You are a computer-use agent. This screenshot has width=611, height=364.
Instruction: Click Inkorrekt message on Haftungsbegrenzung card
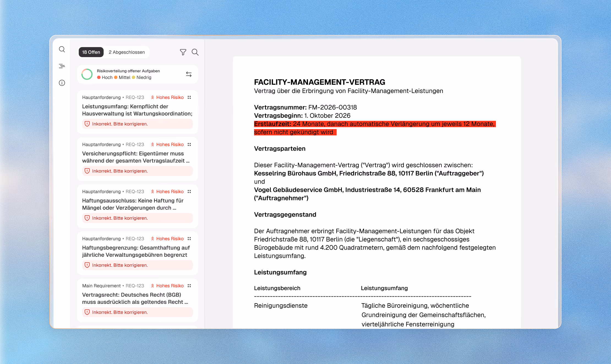120,265
